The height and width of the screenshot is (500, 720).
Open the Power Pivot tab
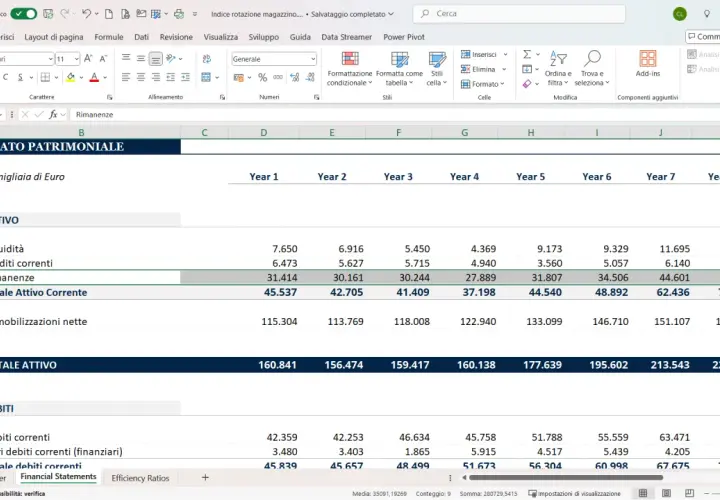[404, 37]
